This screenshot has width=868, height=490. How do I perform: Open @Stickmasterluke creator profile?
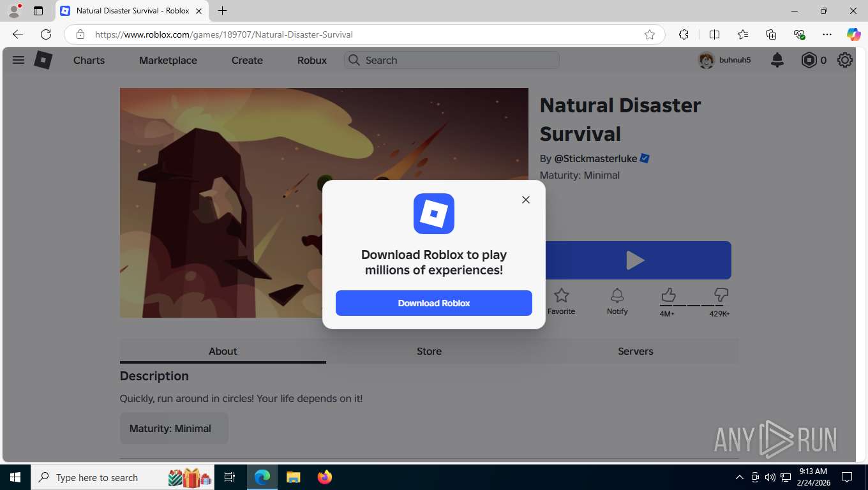coord(595,158)
